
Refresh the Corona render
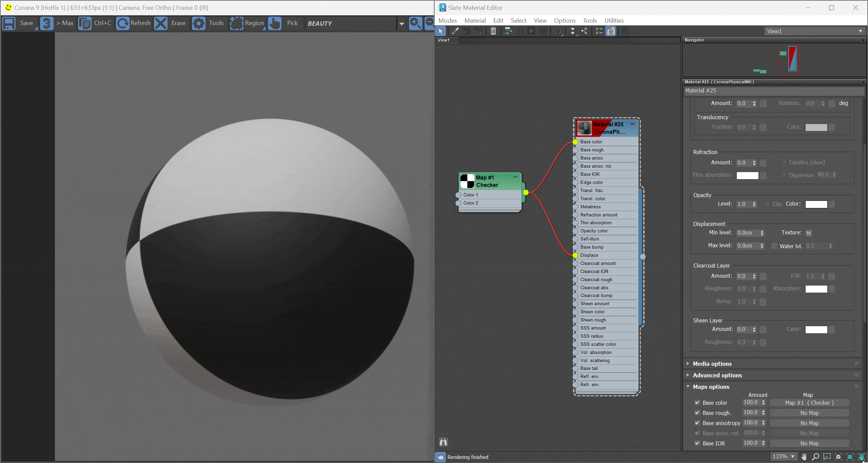[123, 23]
